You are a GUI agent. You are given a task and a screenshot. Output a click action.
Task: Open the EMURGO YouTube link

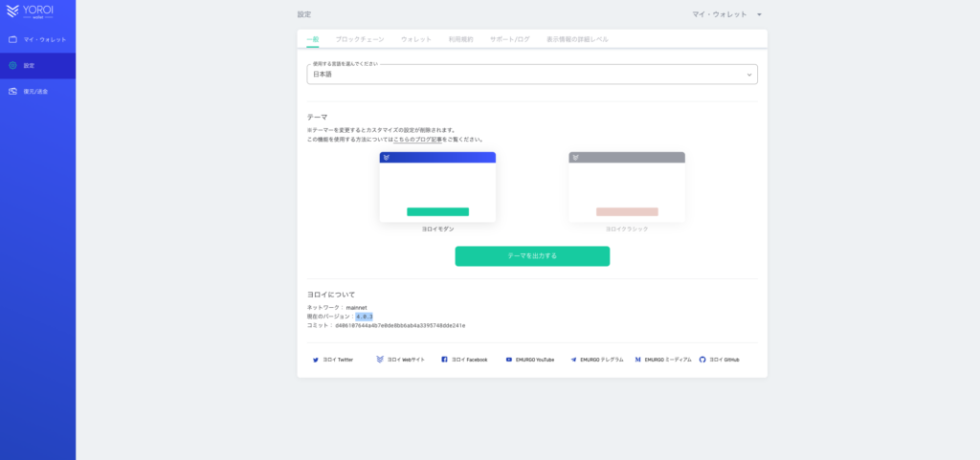[529, 360]
